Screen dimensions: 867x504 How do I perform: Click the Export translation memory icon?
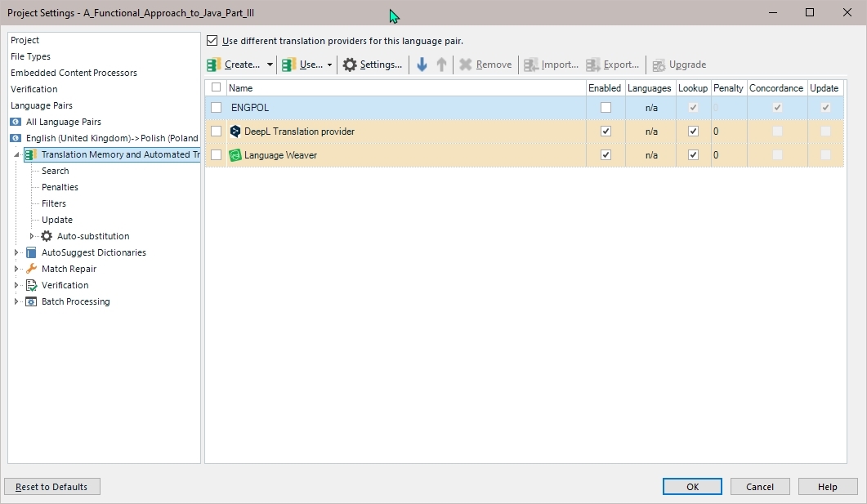pyautogui.click(x=593, y=65)
